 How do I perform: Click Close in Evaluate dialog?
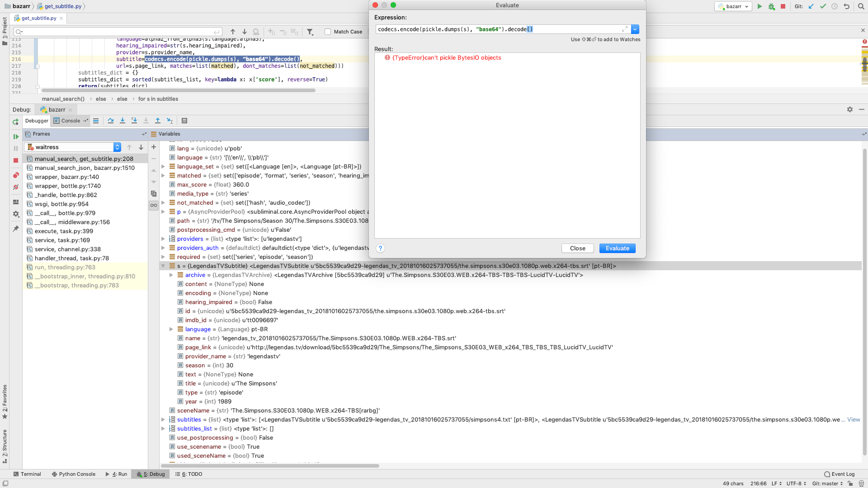click(x=577, y=249)
